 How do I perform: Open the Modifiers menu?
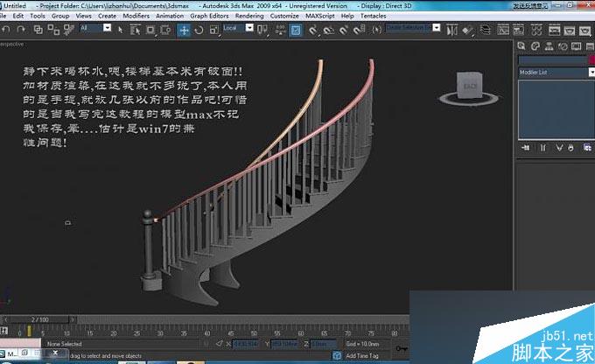coord(136,16)
